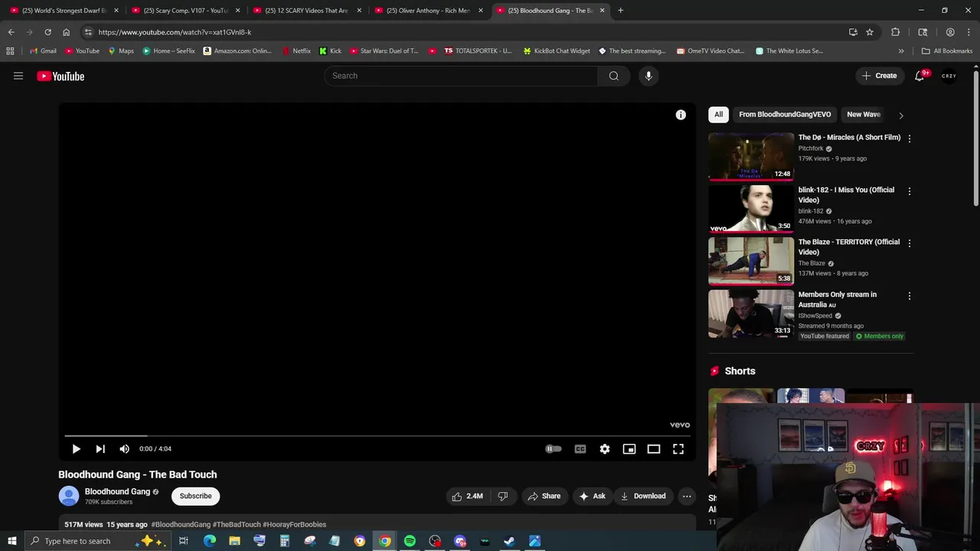The image size is (980, 551).
Task: Click #HoorayForBoobies hashtag
Action: [x=294, y=524]
